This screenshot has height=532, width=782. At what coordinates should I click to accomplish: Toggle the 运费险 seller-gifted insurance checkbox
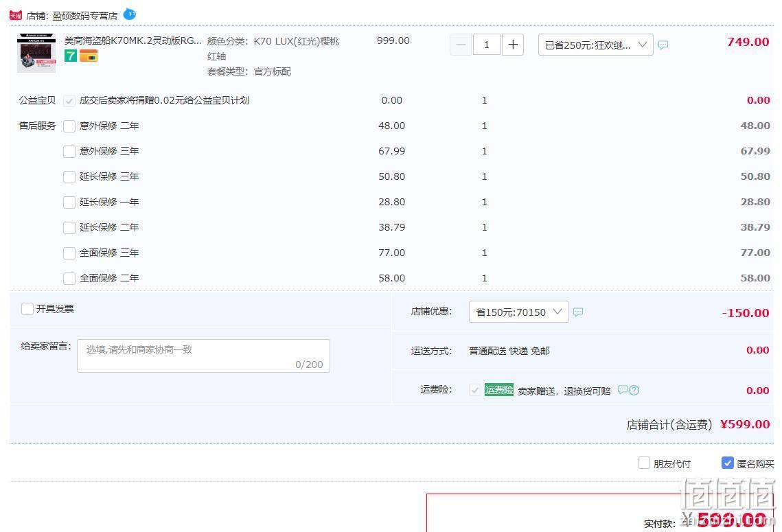tap(475, 390)
